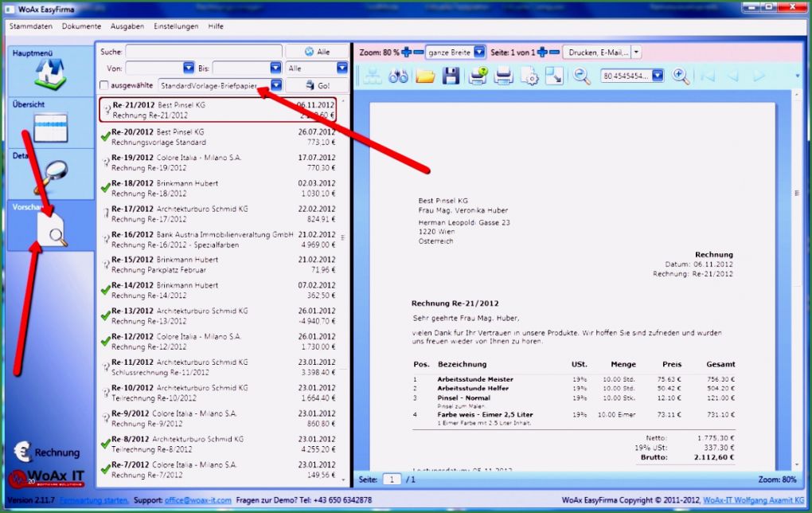812x513 pixels.
Task: Open the Übersicht table view
Action: tap(50, 126)
